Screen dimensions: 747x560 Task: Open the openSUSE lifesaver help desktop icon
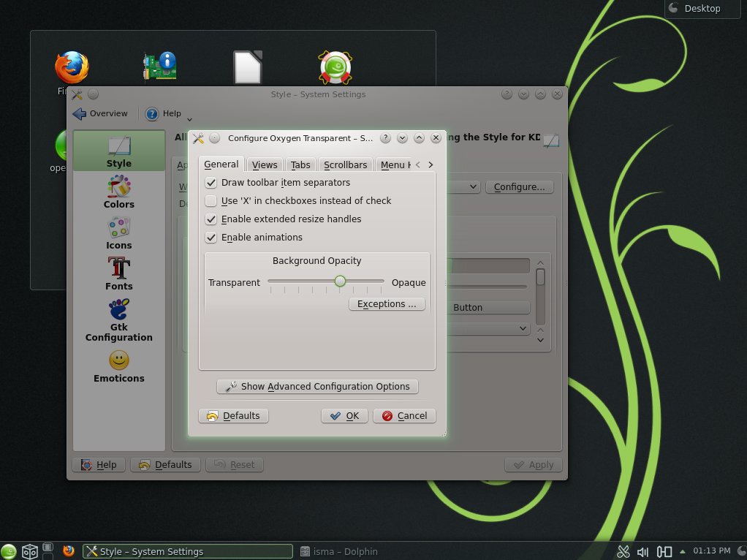coord(335,67)
